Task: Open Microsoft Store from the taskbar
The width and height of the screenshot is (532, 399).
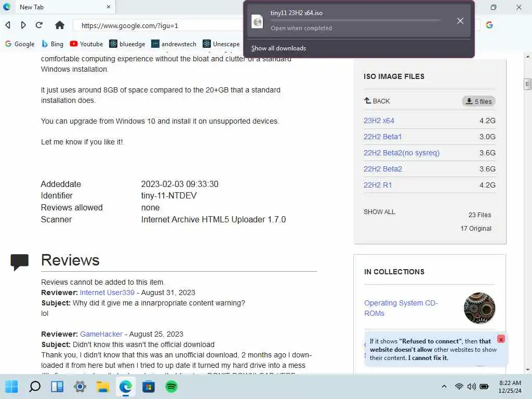Action: [148, 387]
